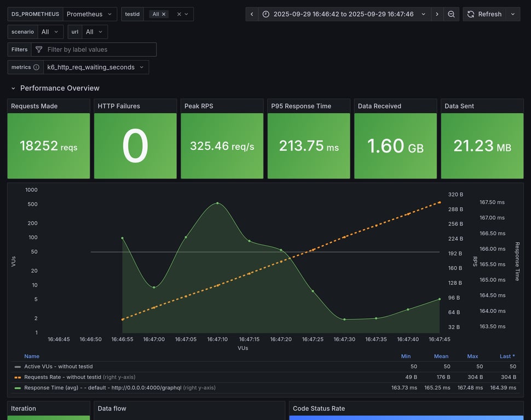Click the peak response time data point at 16:47:10
The image size is (531, 420).
pos(217,203)
